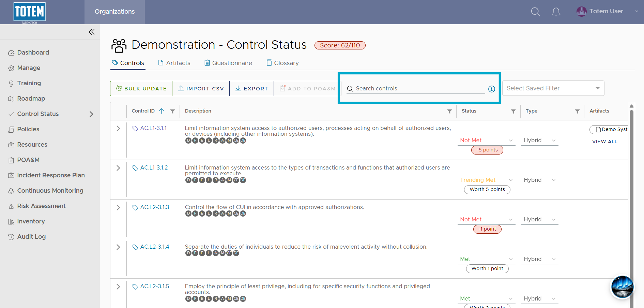The image size is (644, 308).
Task: Click the D badge in the AC.L1-3.1.1 row
Action: 188,141
